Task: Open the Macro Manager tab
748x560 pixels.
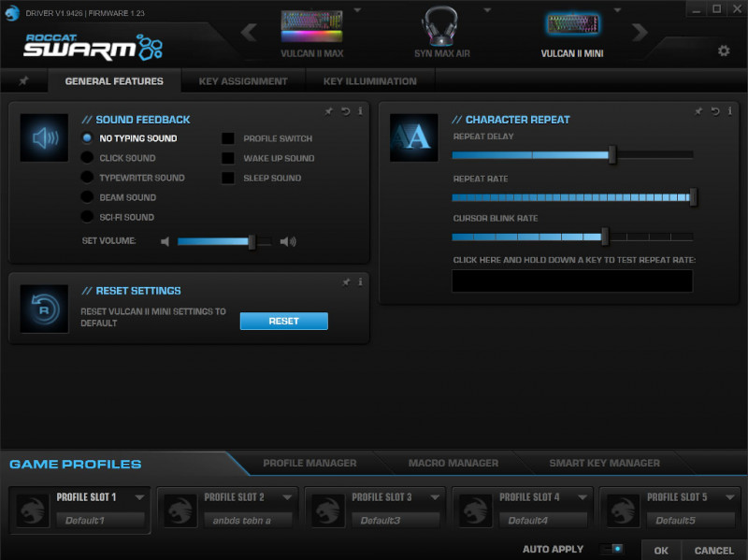Action: point(453,463)
